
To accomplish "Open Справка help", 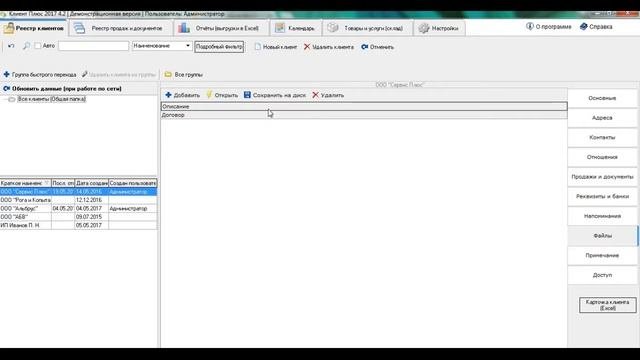I will point(596,27).
